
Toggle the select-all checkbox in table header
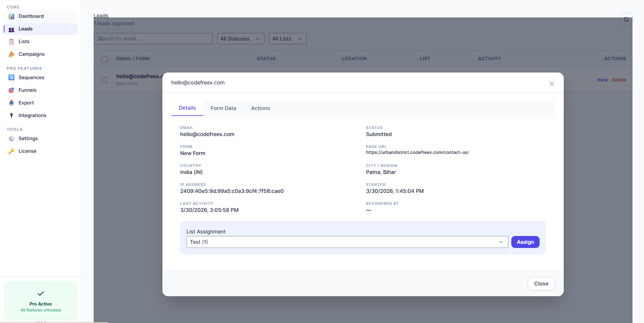point(104,59)
